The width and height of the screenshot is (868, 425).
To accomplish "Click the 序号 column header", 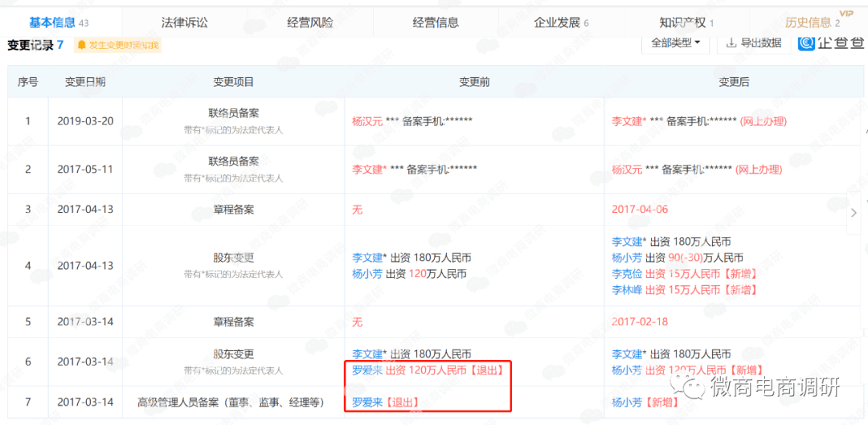I will tap(27, 82).
